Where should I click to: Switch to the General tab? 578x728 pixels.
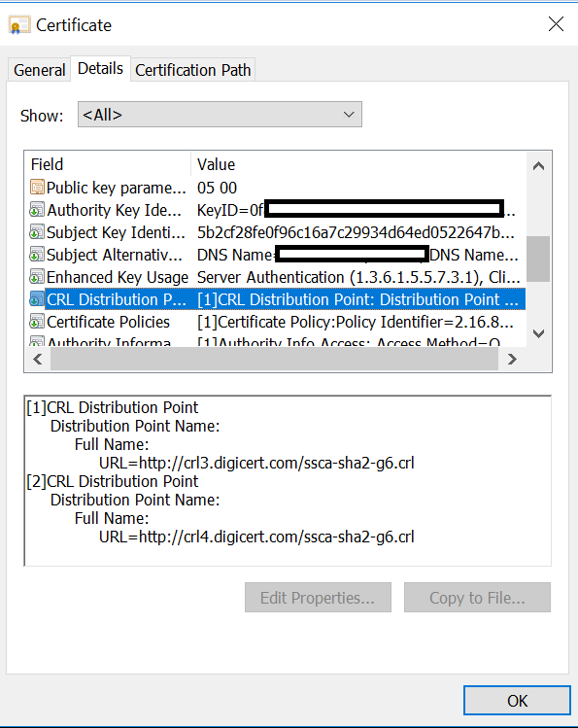click(x=40, y=70)
